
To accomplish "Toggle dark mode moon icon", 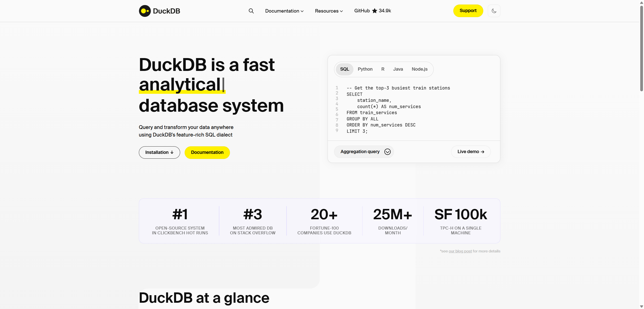I will (x=494, y=11).
